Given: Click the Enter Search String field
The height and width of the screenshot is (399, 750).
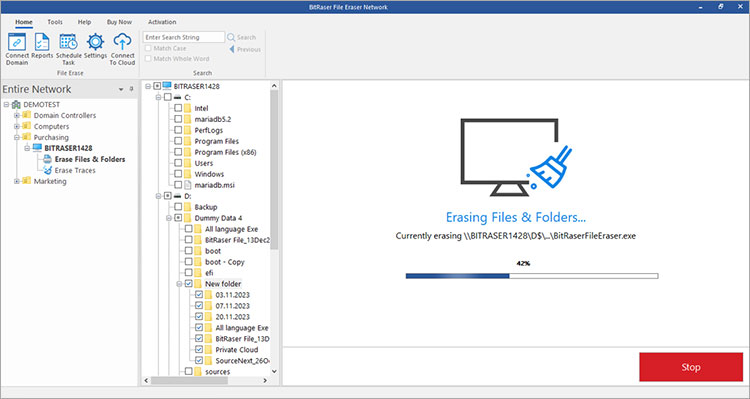Looking at the screenshot, I should [184, 37].
